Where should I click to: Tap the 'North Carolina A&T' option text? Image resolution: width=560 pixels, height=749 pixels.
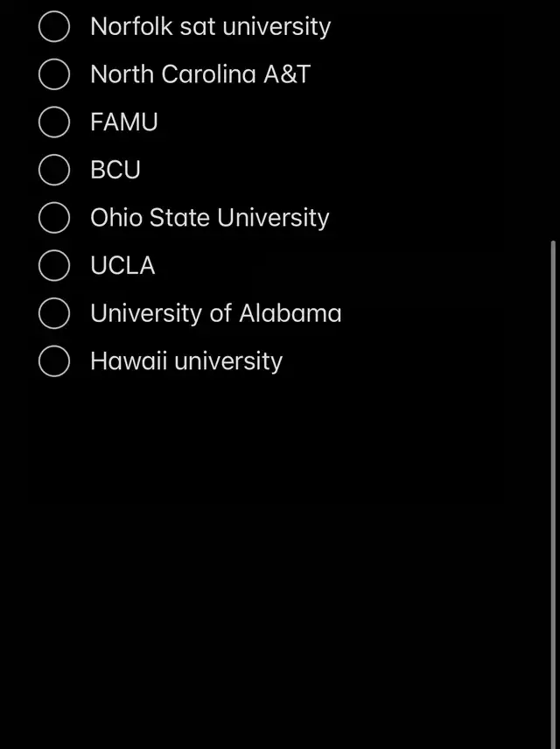199,74
